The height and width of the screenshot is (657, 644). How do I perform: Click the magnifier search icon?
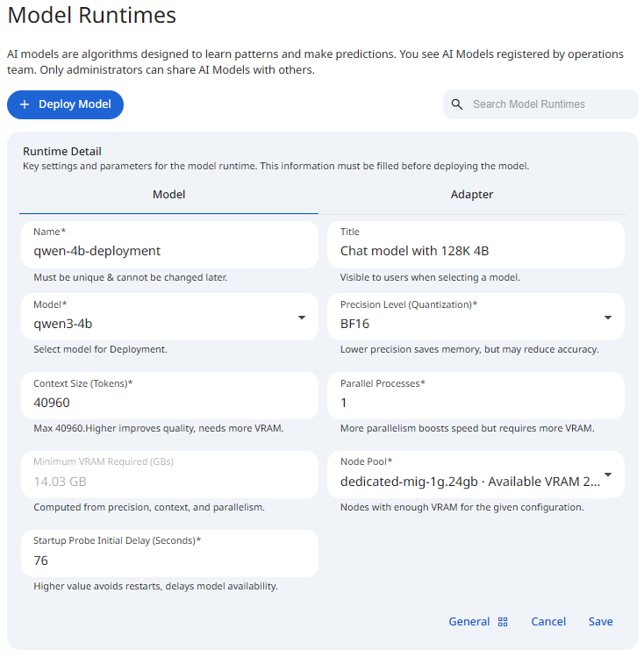tap(457, 104)
